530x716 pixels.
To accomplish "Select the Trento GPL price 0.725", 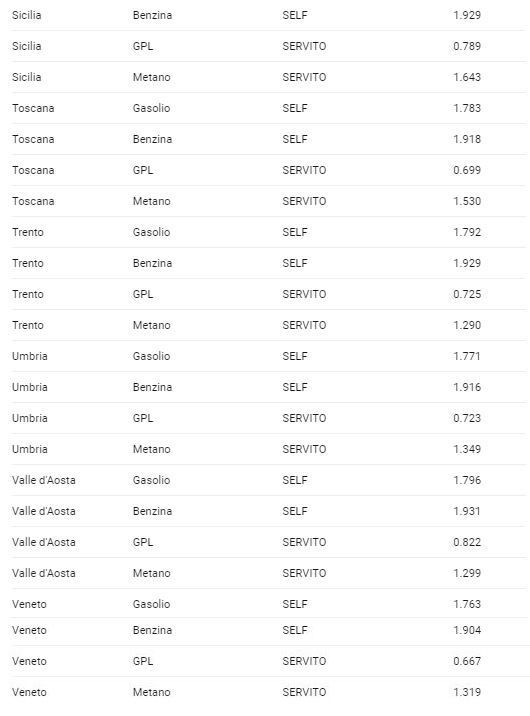I will pyautogui.click(x=467, y=295).
